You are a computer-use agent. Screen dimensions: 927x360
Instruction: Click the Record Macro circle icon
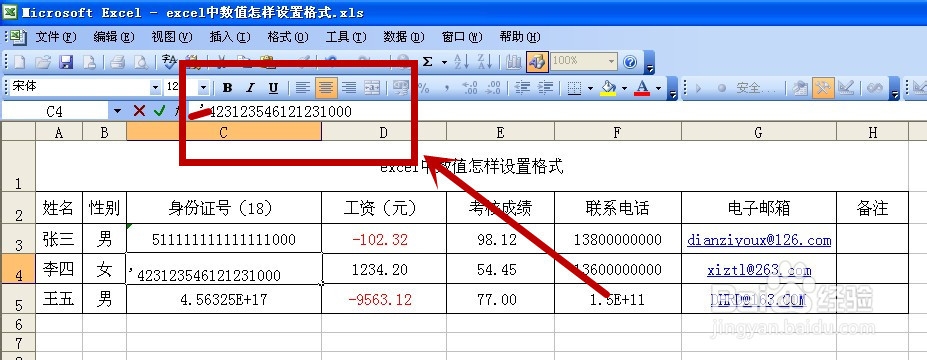pos(721,88)
